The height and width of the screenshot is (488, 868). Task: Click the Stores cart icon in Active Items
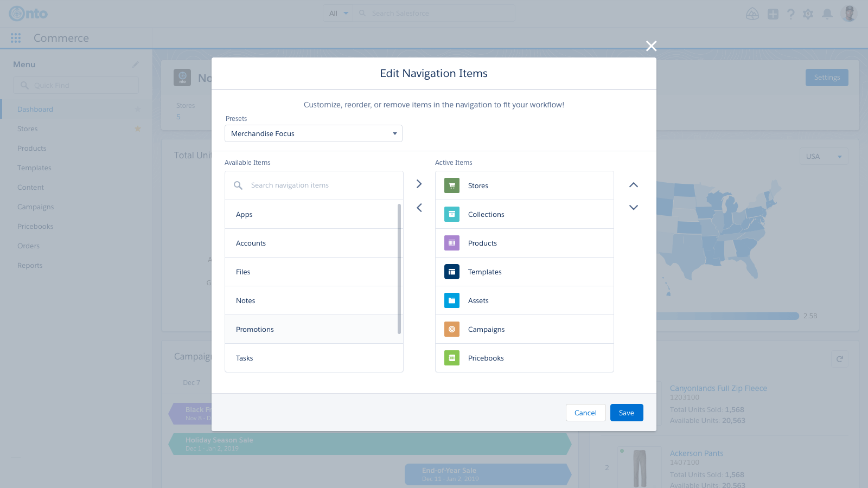(451, 185)
